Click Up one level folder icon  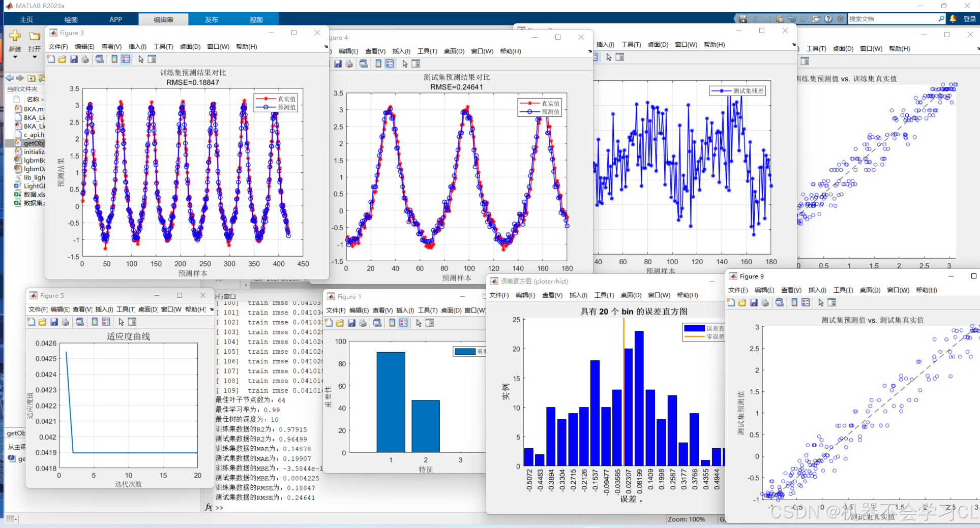(31, 78)
